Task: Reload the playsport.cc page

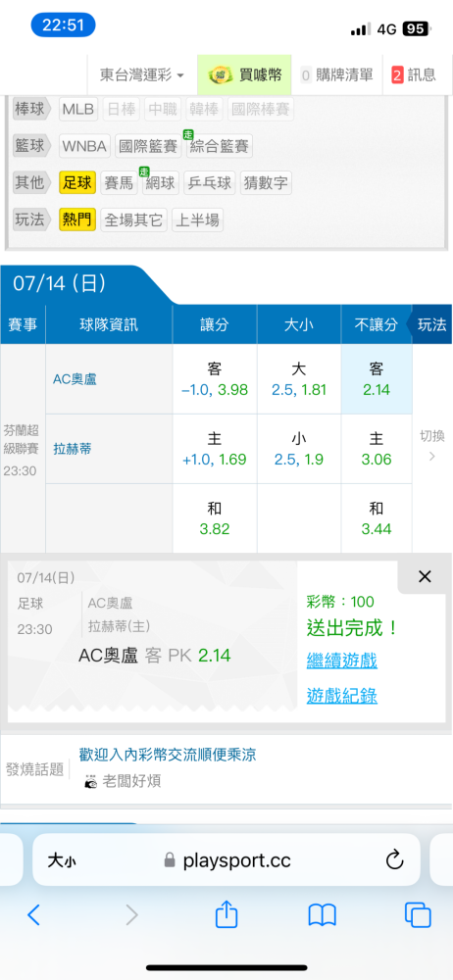Action: [394, 860]
